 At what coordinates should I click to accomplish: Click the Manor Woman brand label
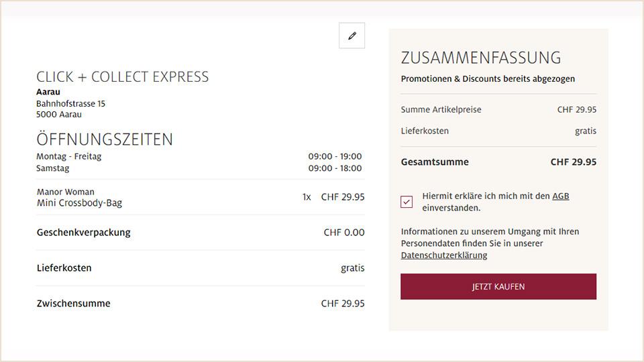65,192
